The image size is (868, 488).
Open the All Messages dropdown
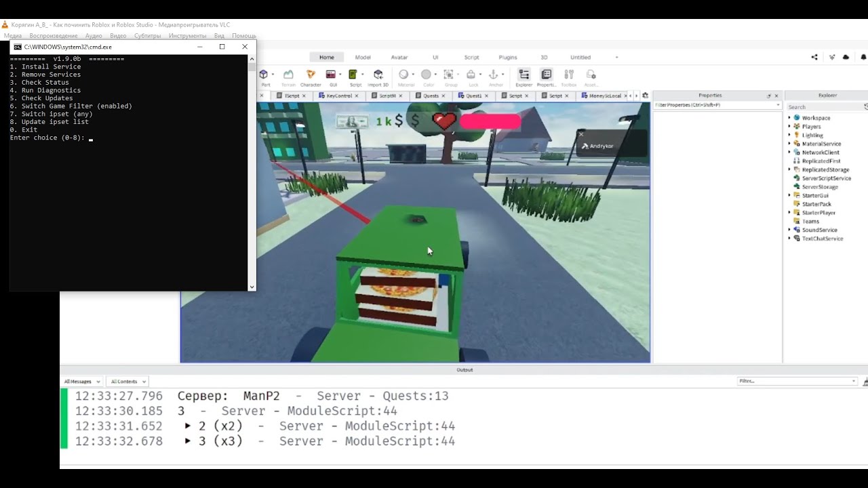point(82,382)
